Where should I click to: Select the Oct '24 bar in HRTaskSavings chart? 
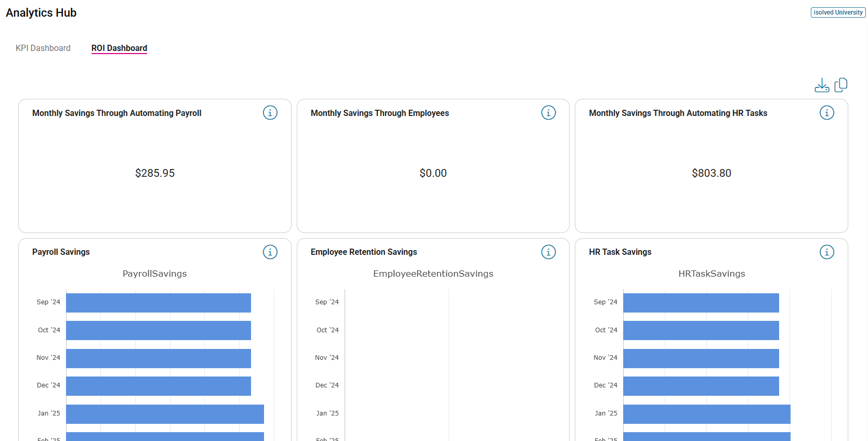(x=701, y=330)
